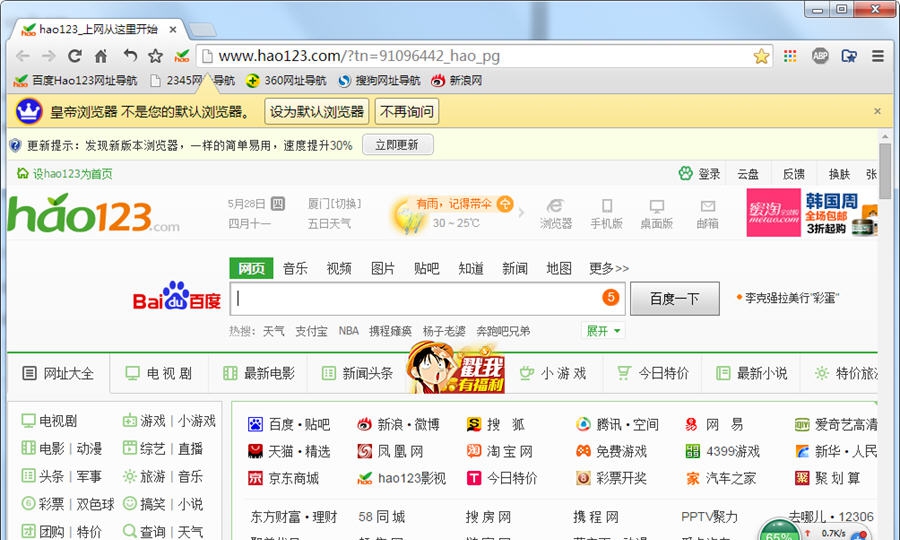Click the blue extension icon beside ABP
The height and width of the screenshot is (540, 900).
click(x=849, y=56)
